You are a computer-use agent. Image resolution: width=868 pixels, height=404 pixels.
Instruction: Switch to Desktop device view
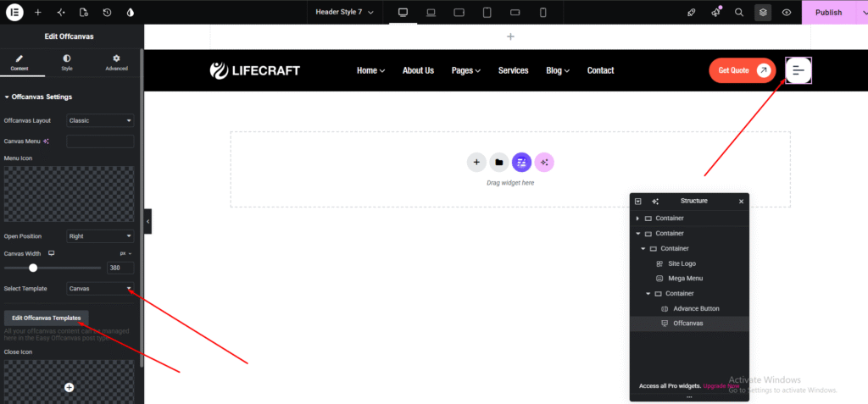click(x=403, y=12)
